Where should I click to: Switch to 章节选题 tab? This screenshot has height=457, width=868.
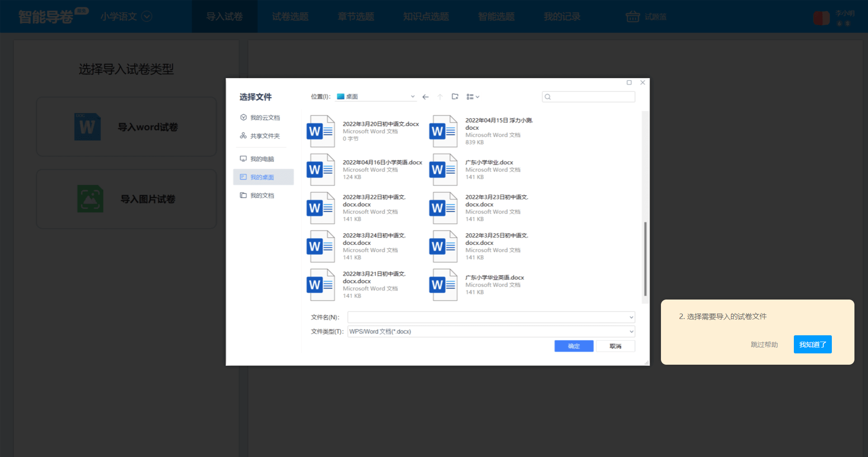356,17
